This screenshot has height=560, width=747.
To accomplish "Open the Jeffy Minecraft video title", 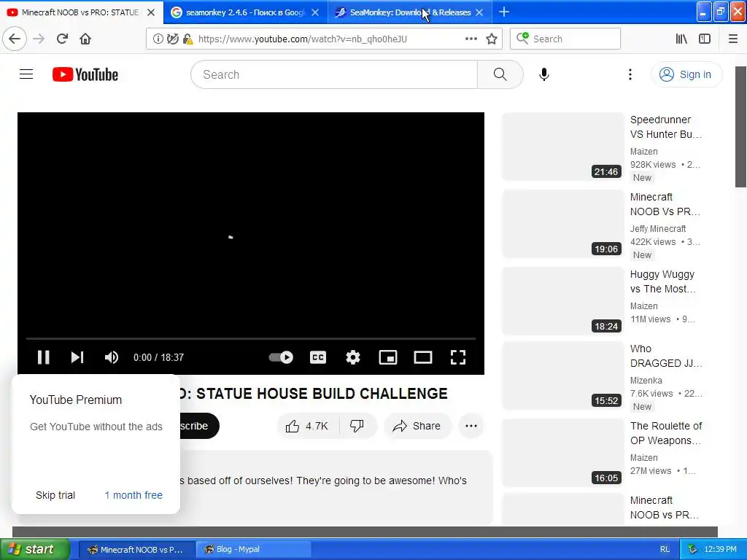I will [665, 204].
